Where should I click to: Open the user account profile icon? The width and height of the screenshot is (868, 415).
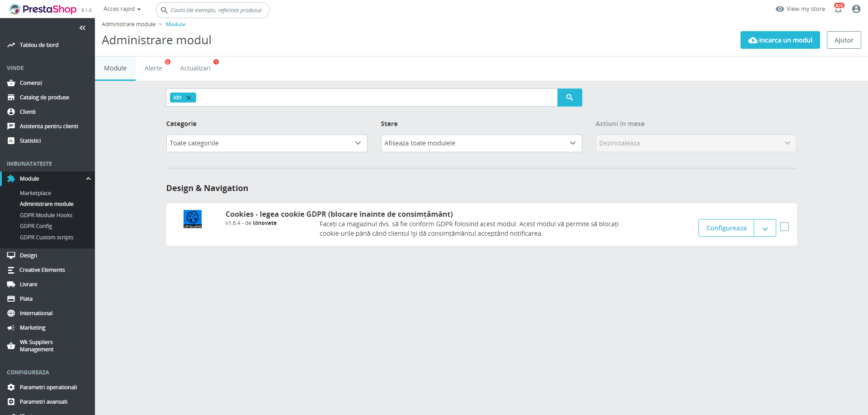pyautogui.click(x=856, y=9)
